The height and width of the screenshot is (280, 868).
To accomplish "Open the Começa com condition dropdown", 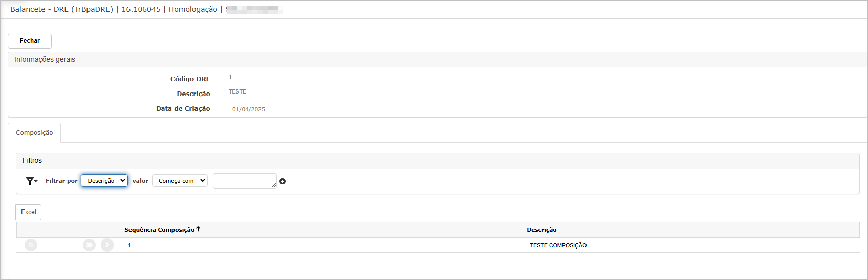I will (x=180, y=181).
